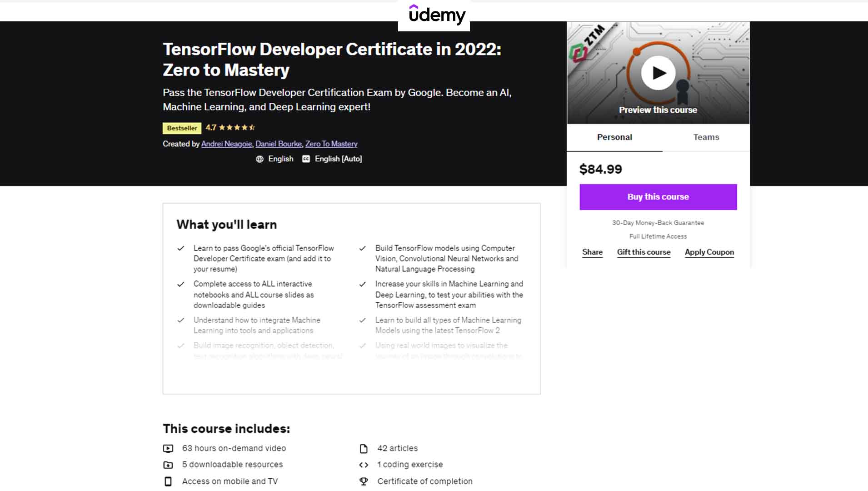Image resolution: width=868 pixels, height=491 pixels.
Task: Click the $84.99 price text
Action: [600, 169]
